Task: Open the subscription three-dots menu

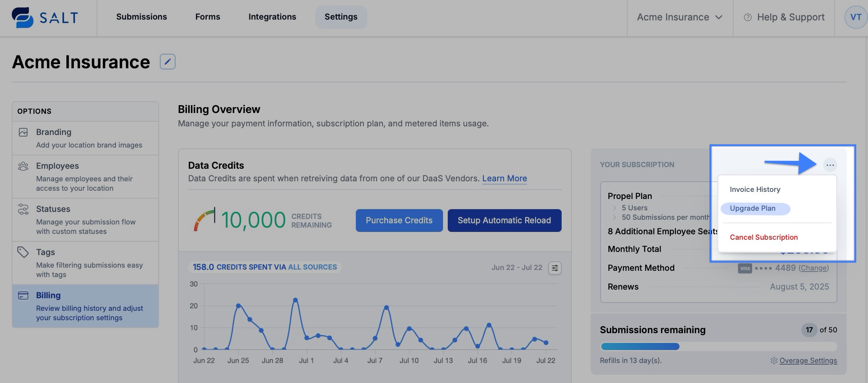Action: coord(830,165)
